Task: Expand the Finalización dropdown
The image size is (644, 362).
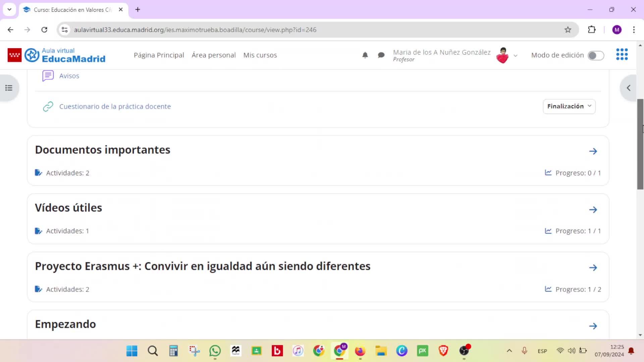Action: tap(569, 106)
